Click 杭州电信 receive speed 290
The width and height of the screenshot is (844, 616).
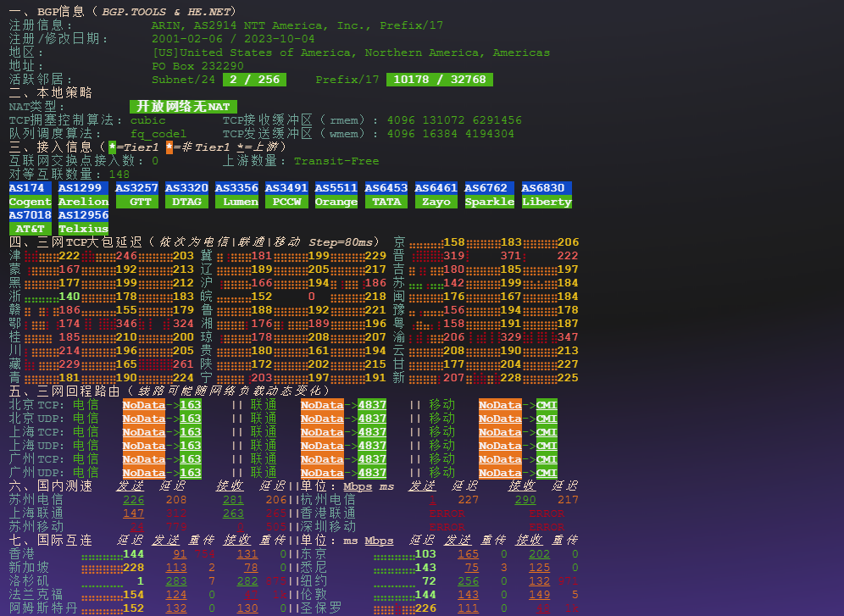click(x=525, y=500)
